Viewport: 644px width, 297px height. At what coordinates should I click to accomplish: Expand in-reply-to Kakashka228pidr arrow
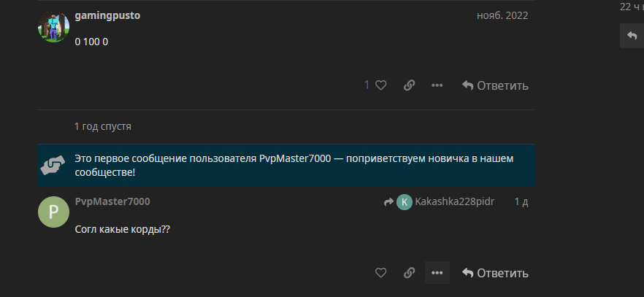point(388,202)
